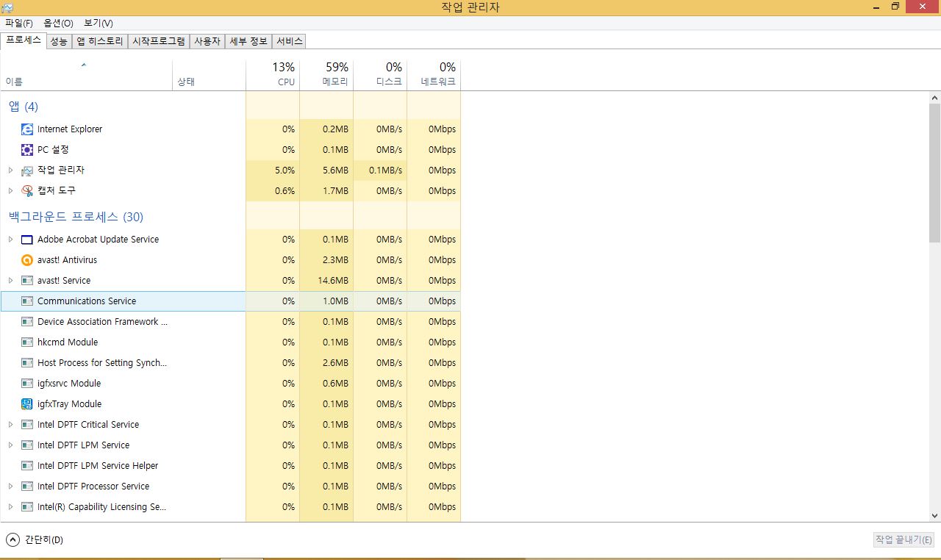Sort processes by 메모리 column header

pyautogui.click(x=326, y=74)
